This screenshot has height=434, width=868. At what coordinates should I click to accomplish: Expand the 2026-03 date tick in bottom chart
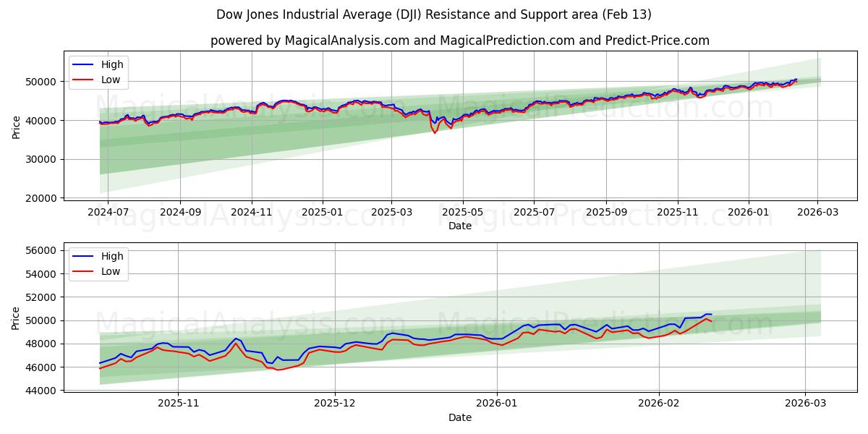[805, 404]
